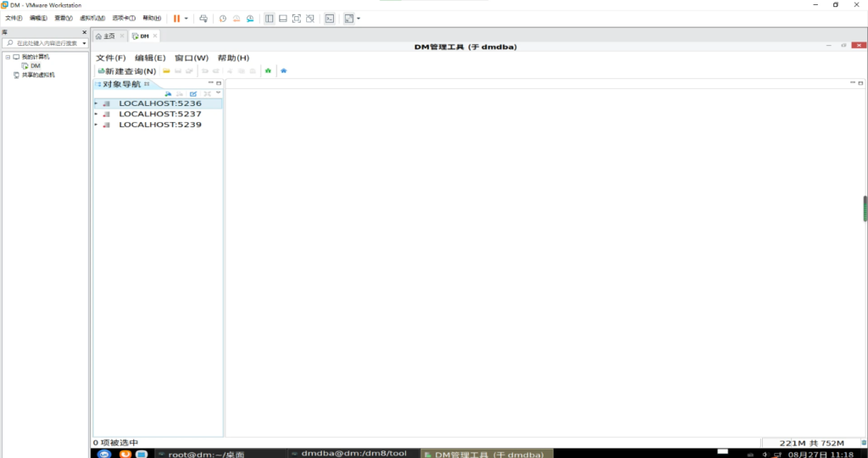868x458 pixels.
Task: Click the VMware console terminal icon
Action: click(x=329, y=18)
